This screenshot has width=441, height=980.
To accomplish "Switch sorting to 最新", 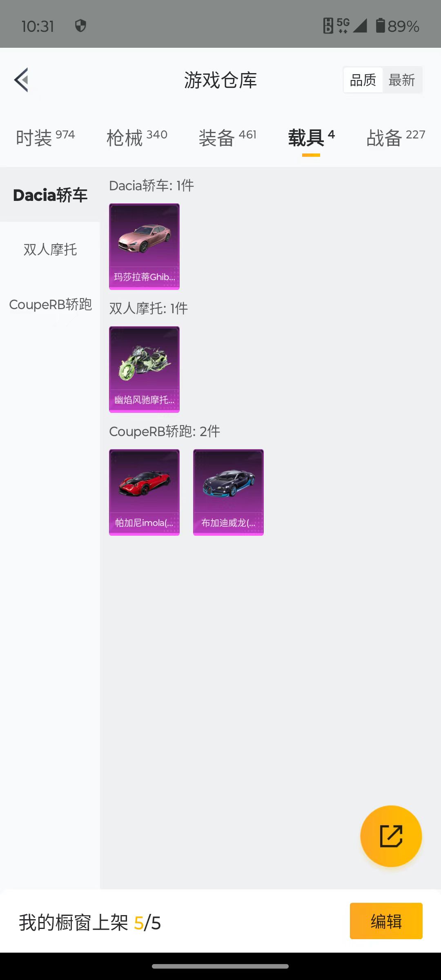I will 402,80.
